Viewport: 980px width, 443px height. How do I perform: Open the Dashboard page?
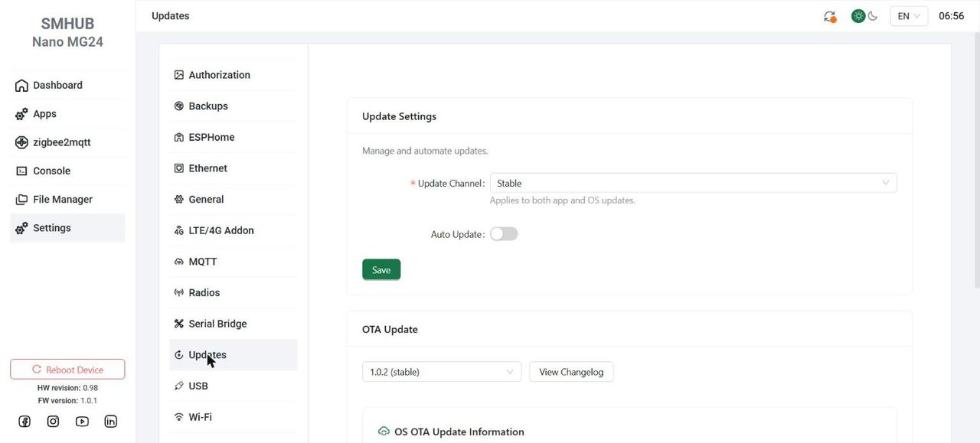pyautogui.click(x=67, y=85)
